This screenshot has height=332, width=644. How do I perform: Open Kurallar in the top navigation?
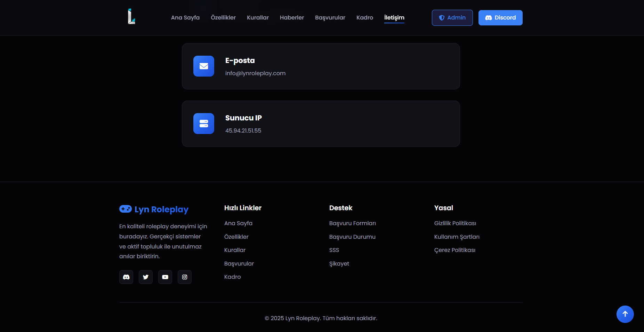click(x=258, y=18)
